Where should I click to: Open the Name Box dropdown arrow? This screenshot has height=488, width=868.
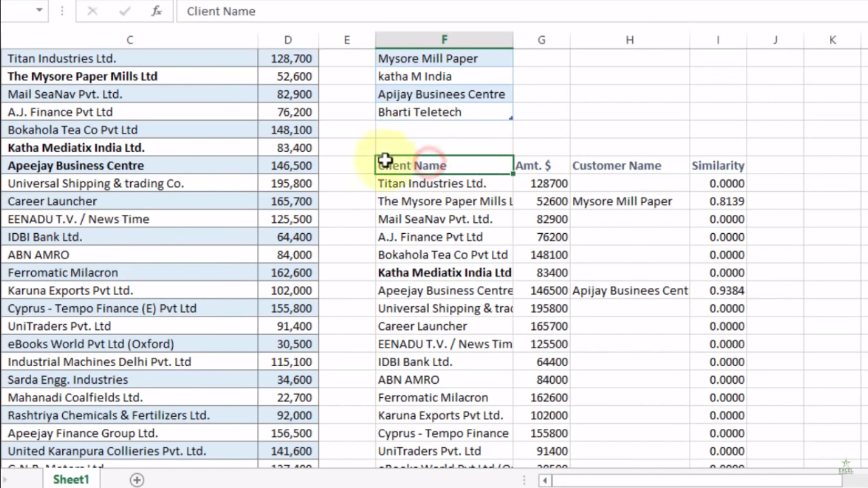39,11
